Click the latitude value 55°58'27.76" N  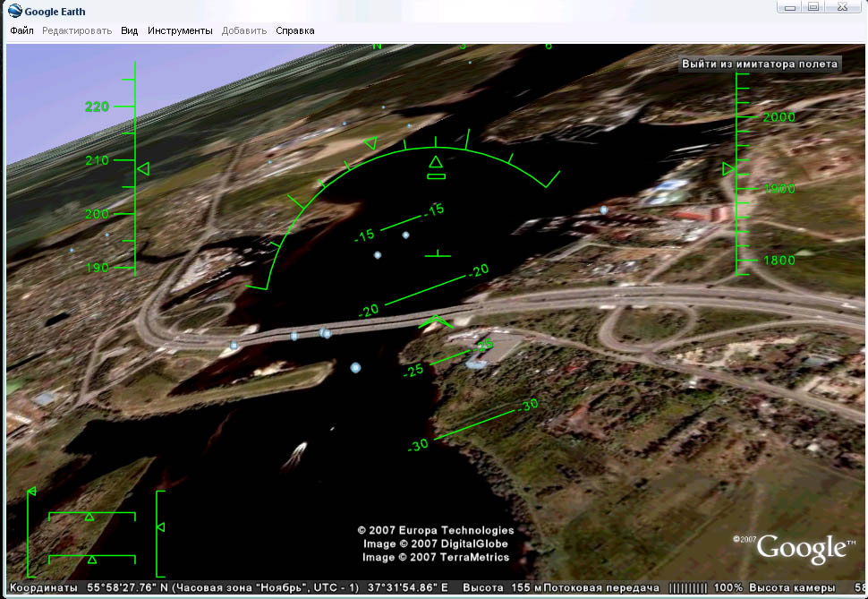click(x=127, y=587)
